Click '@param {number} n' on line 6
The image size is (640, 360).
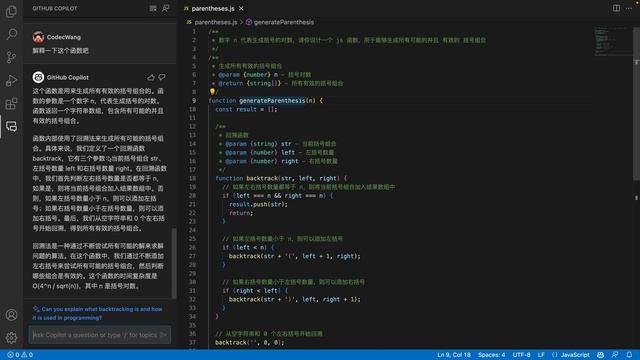coord(248,75)
